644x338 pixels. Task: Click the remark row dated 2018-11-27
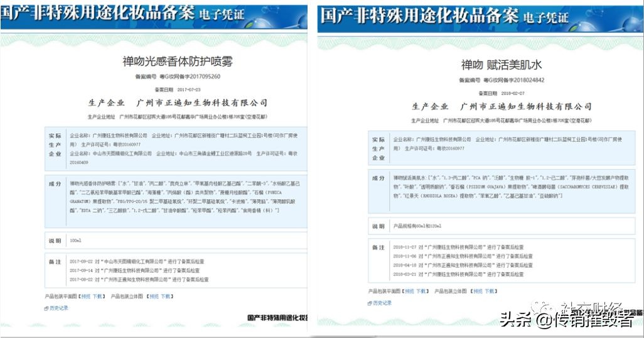point(458,247)
